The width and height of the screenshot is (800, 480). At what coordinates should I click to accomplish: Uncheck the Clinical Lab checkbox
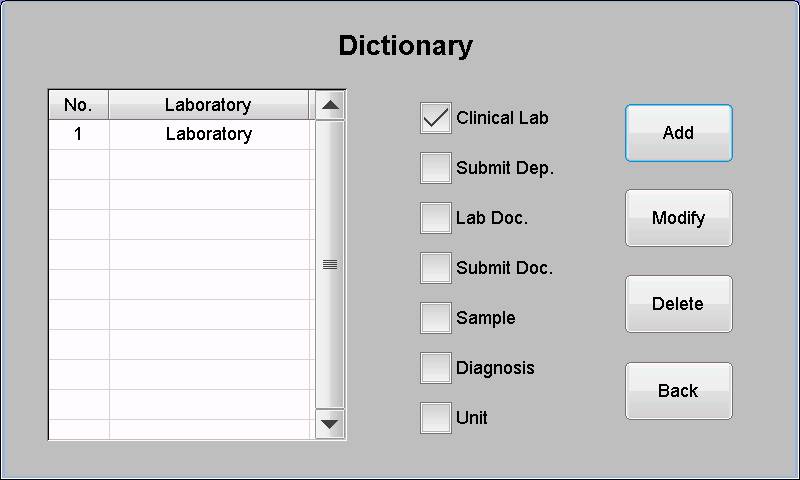436,118
